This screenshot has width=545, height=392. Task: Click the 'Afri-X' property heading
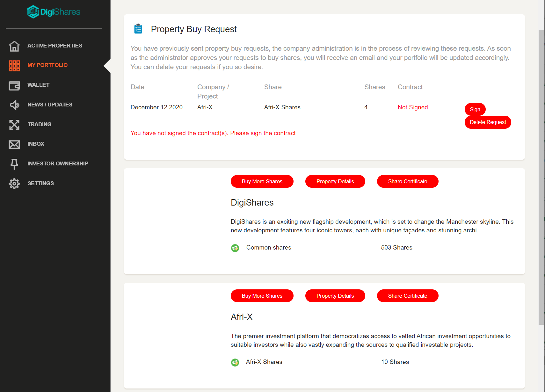point(242,317)
